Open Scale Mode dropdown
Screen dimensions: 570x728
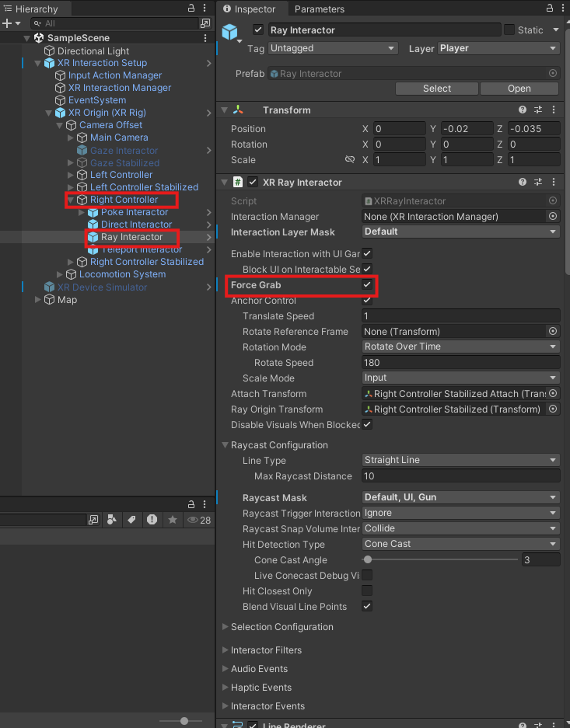pyautogui.click(x=461, y=378)
